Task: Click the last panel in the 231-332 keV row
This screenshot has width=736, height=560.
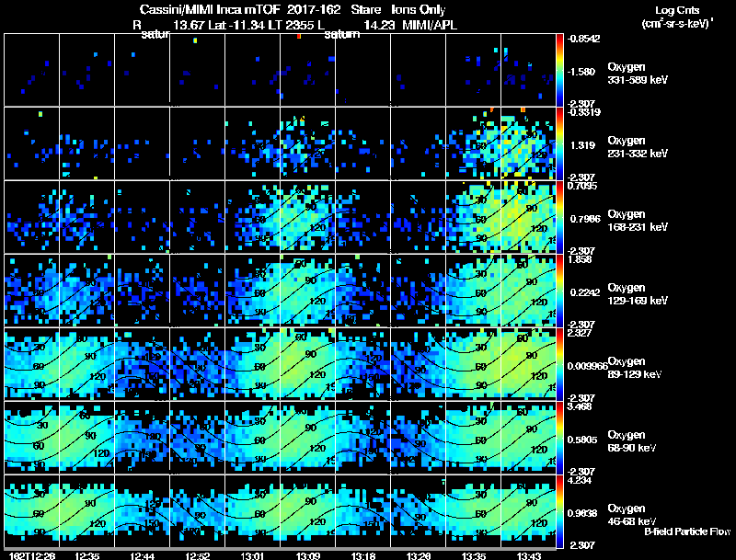Action: 528,143
